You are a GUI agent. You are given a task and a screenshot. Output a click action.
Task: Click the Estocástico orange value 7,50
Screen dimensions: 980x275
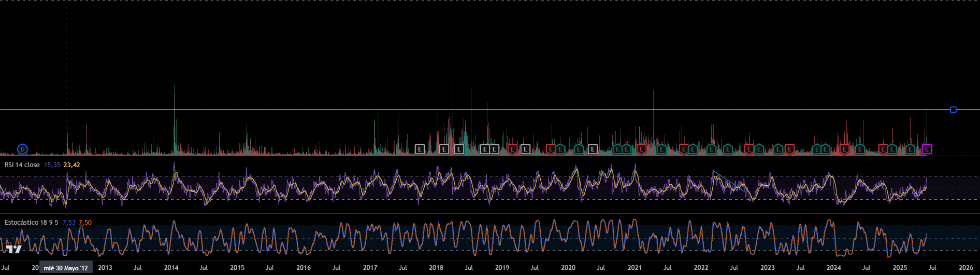click(x=85, y=222)
